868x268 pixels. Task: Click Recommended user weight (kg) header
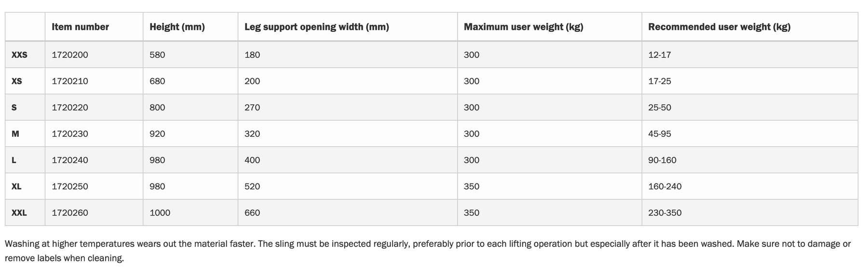tap(719, 27)
